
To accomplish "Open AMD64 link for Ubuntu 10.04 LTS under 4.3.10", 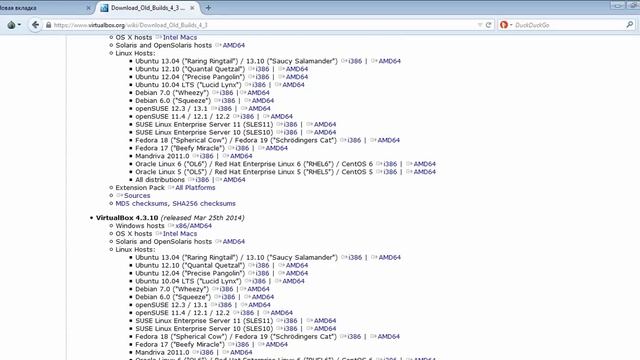I will point(293,281).
